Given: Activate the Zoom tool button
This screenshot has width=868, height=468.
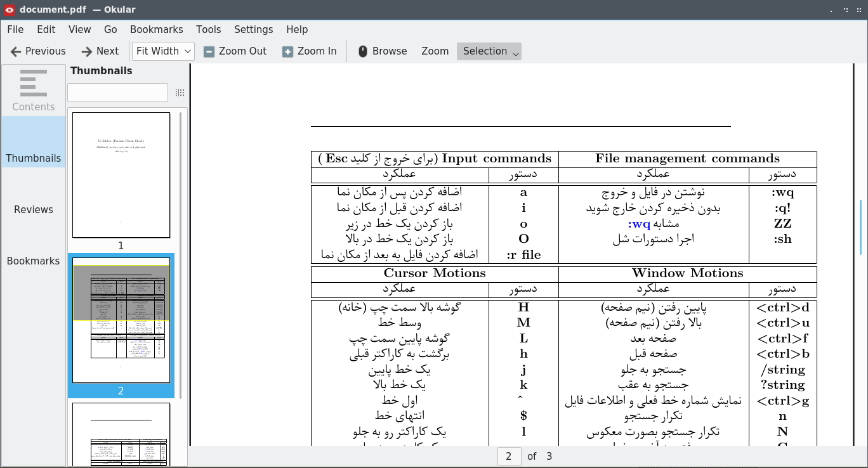Looking at the screenshot, I should [435, 51].
